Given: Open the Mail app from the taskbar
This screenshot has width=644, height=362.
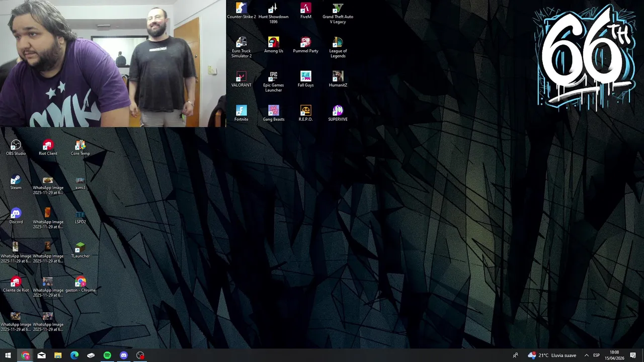Looking at the screenshot, I should click(x=42, y=355).
